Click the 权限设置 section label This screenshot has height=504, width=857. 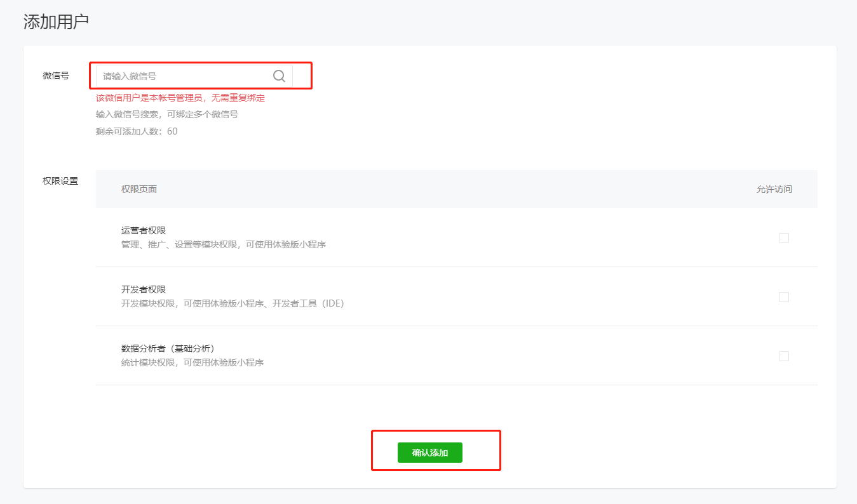[x=60, y=181]
